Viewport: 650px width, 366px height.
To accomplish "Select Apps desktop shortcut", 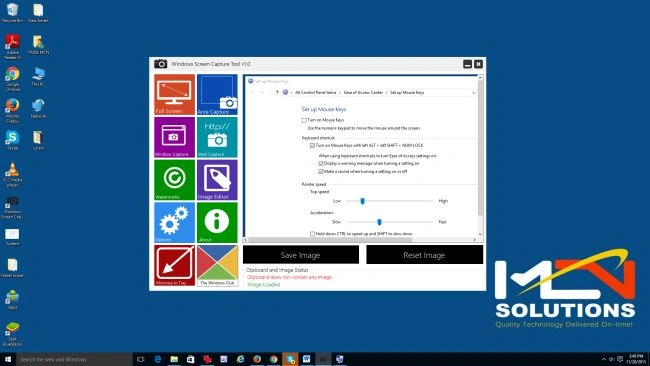I will pyautogui.click(x=12, y=299).
